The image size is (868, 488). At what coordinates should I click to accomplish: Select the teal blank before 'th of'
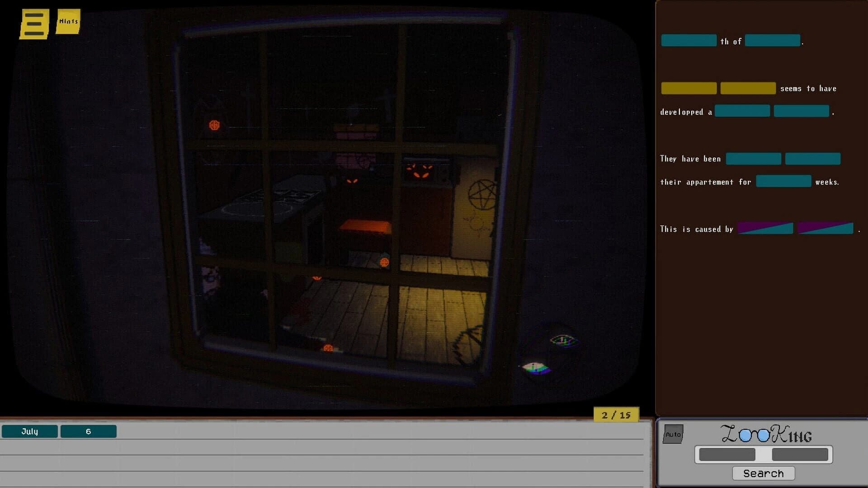pyautogui.click(x=689, y=40)
